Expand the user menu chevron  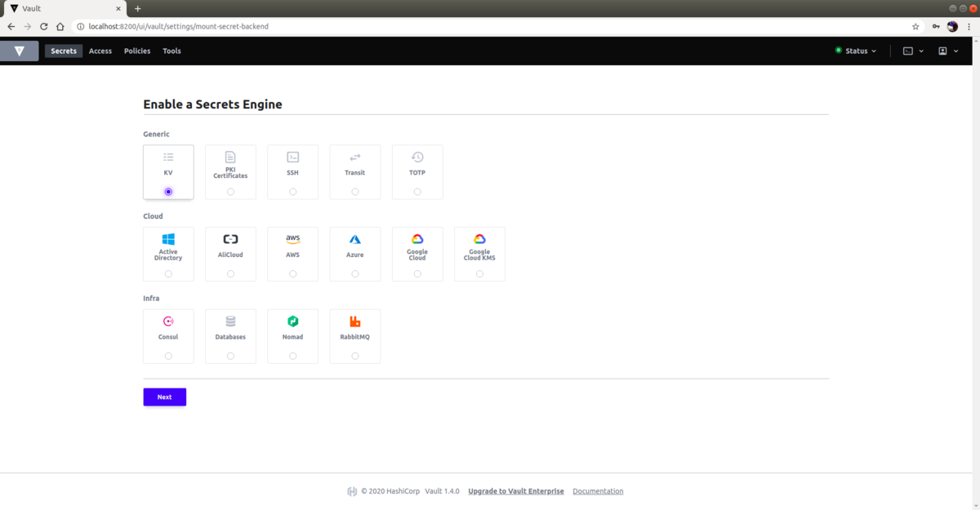tap(956, 51)
